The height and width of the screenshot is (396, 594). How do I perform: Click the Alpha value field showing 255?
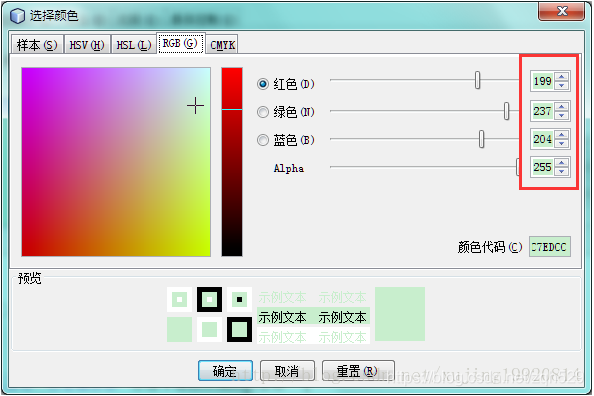click(542, 167)
